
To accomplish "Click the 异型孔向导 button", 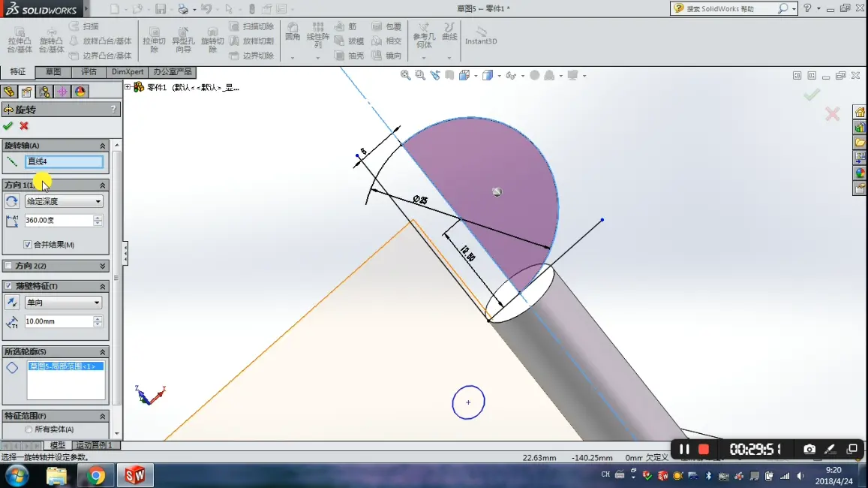I will pyautogui.click(x=183, y=39).
